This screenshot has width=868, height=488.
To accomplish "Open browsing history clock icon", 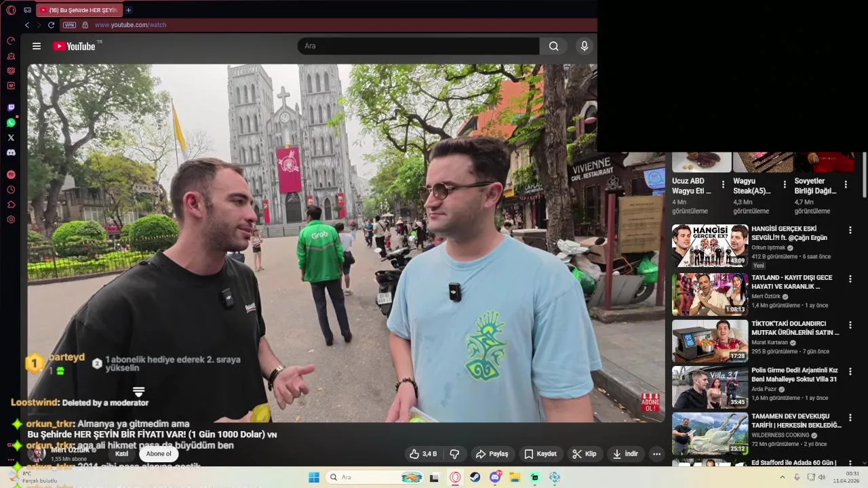I will pos(11,190).
